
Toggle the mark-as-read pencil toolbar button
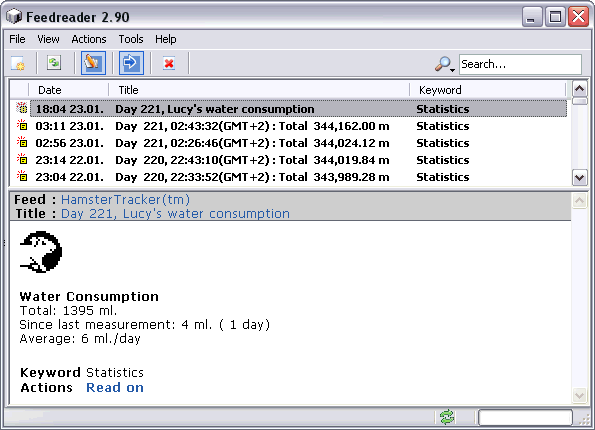93,63
